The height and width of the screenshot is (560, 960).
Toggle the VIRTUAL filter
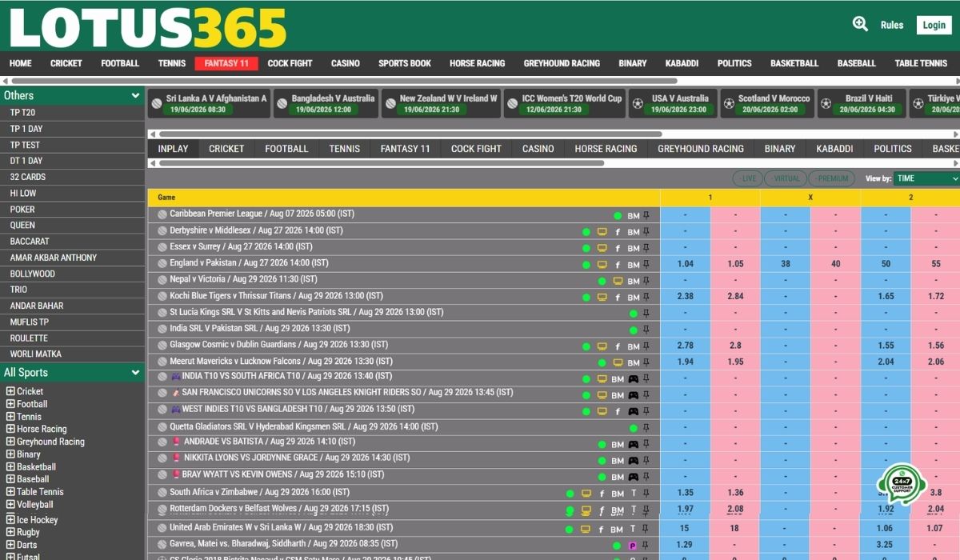[786, 178]
